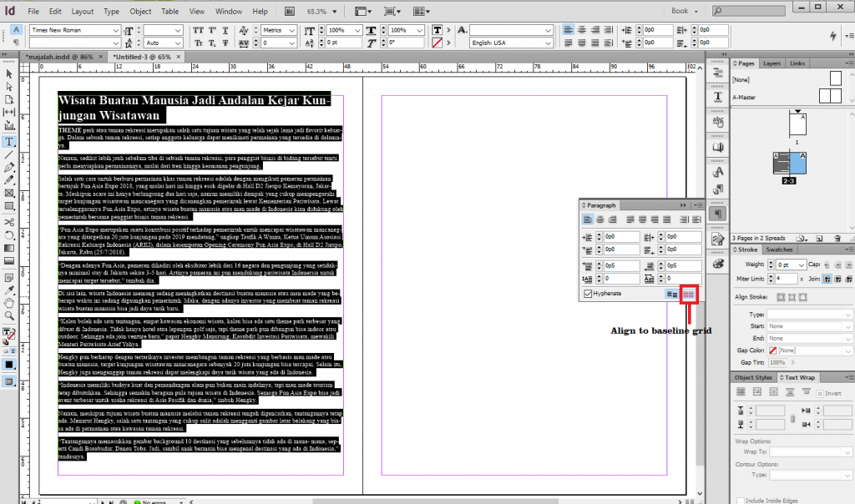Select the Free Transform tool
The width and height of the screenshot is (855, 504).
[x=9, y=235]
